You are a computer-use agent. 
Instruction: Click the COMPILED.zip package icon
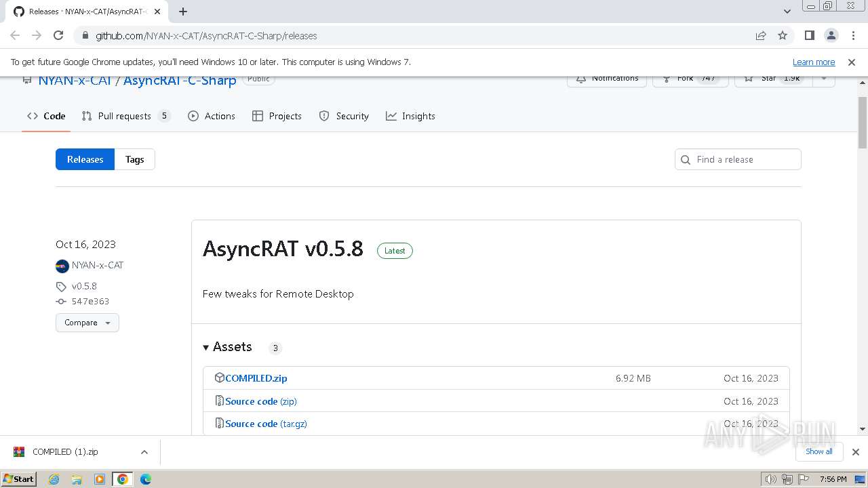click(x=219, y=378)
